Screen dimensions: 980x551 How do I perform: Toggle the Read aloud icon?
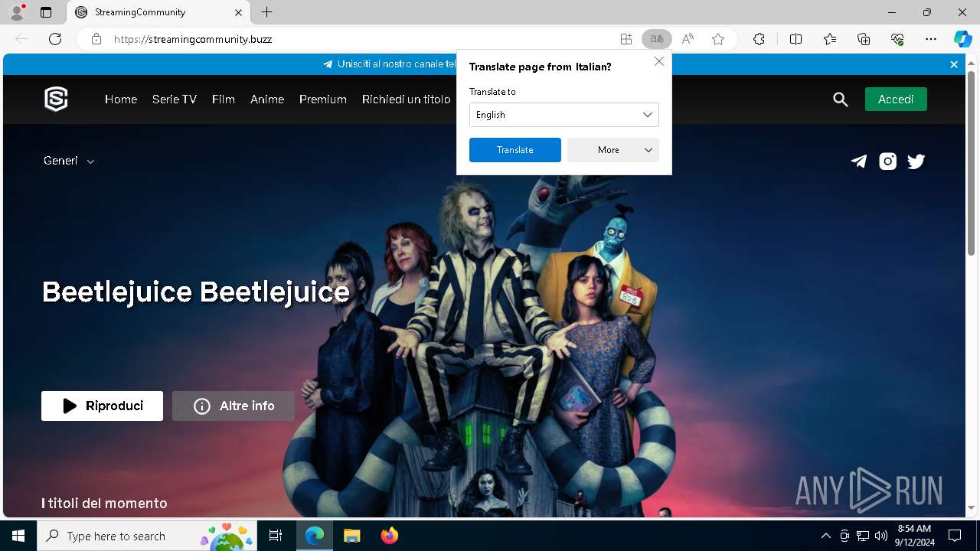click(x=688, y=39)
